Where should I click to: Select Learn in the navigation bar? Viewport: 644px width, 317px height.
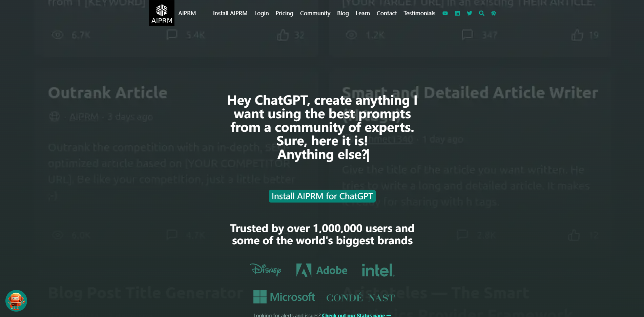click(x=362, y=13)
